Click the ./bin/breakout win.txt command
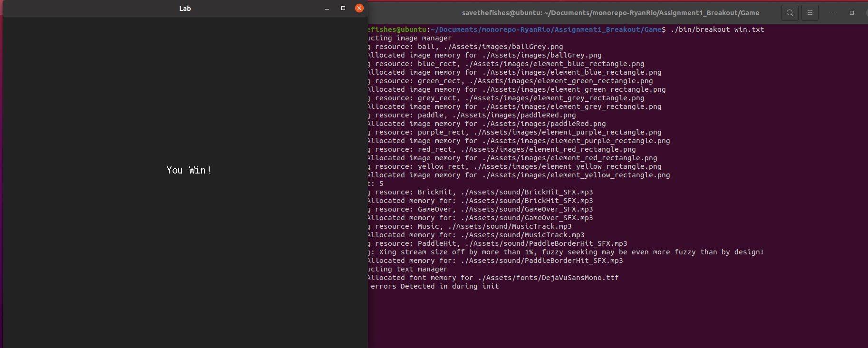The image size is (868, 348). tap(717, 29)
